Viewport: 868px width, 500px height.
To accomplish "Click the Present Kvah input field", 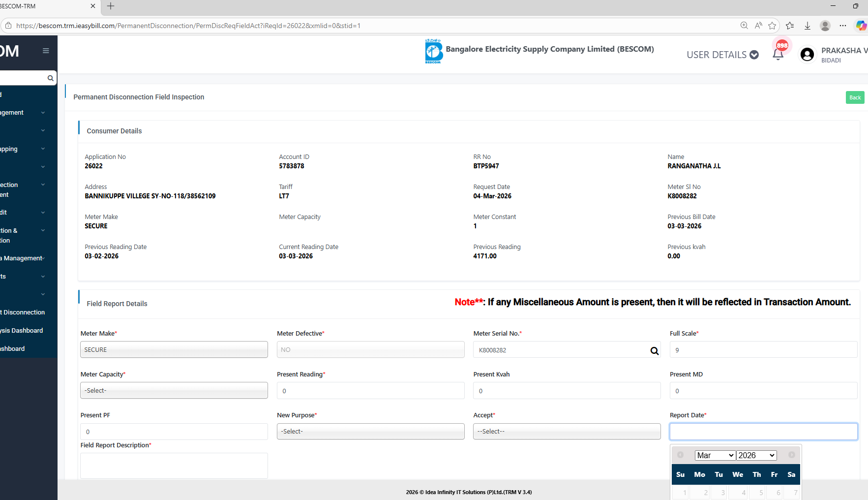I will [567, 391].
